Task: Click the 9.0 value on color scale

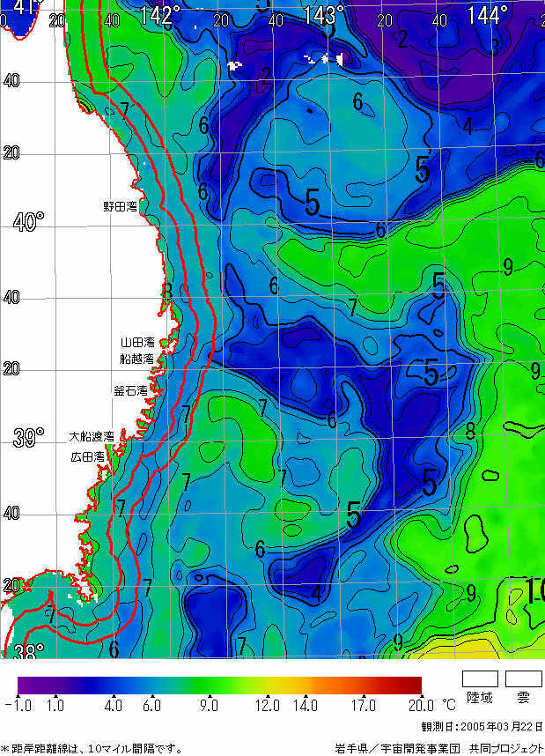Action: (209, 706)
